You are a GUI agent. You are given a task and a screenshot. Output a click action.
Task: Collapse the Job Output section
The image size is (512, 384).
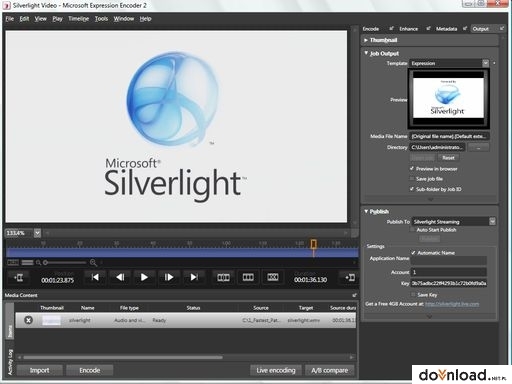pyautogui.click(x=366, y=53)
